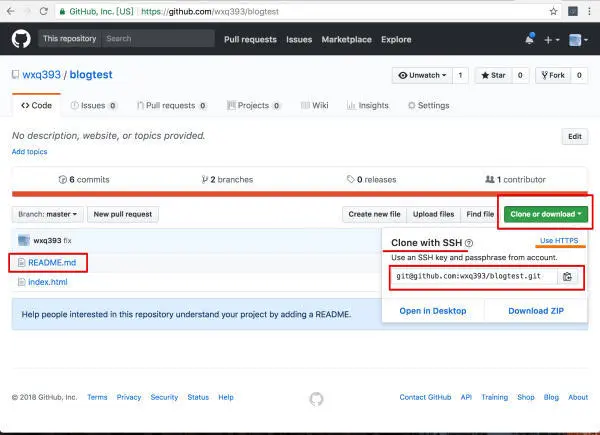
Task: Switch to the Code tab
Action: point(36,105)
